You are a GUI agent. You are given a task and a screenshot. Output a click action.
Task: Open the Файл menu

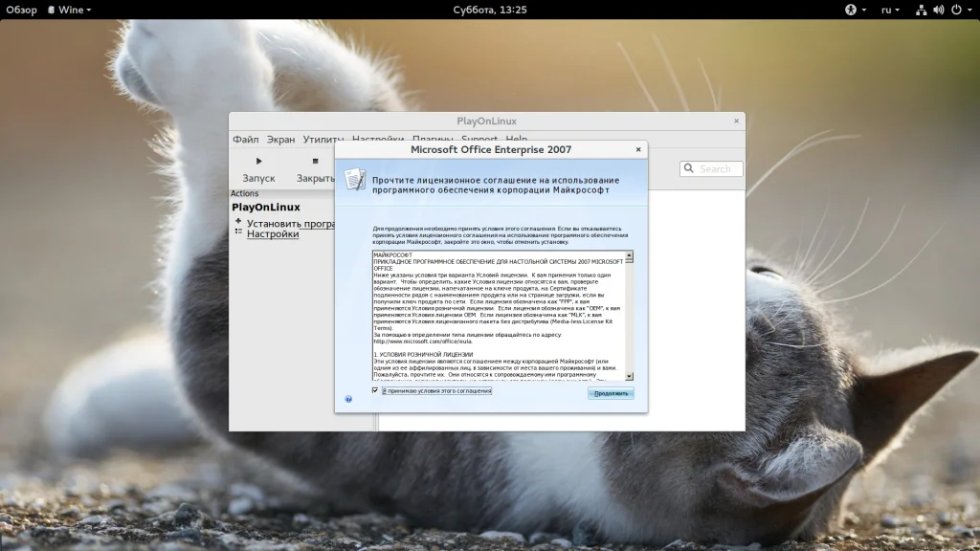[245, 140]
